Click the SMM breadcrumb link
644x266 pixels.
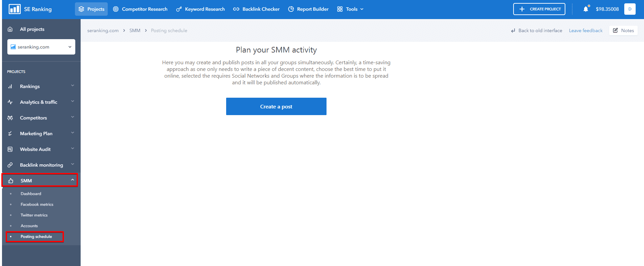click(135, 30)
